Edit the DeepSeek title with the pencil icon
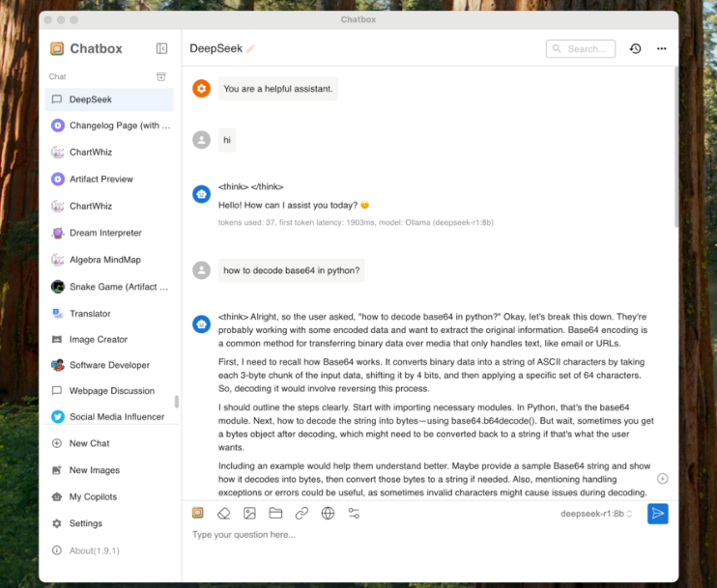This screenshot has height=588, width=717. coord(250,48)
